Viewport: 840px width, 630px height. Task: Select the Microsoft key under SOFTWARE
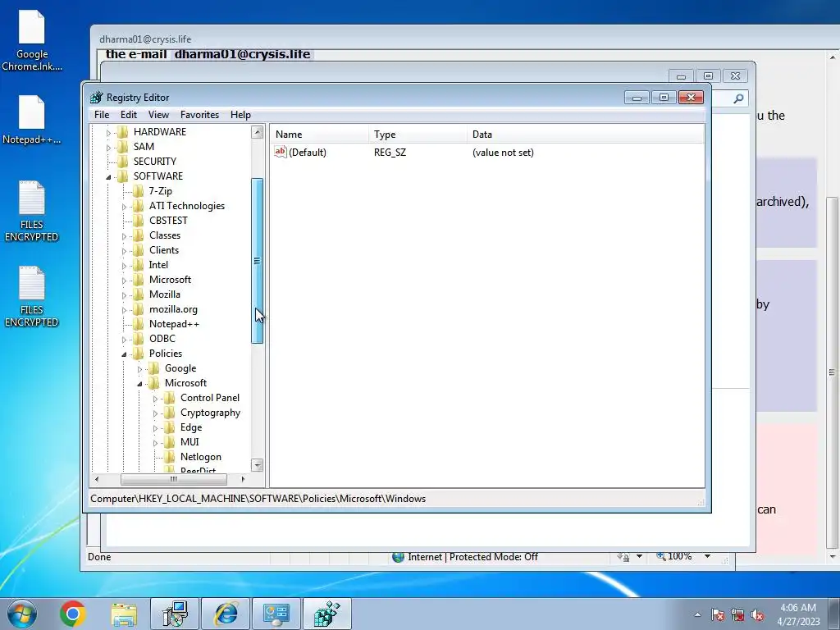point(170,280)
